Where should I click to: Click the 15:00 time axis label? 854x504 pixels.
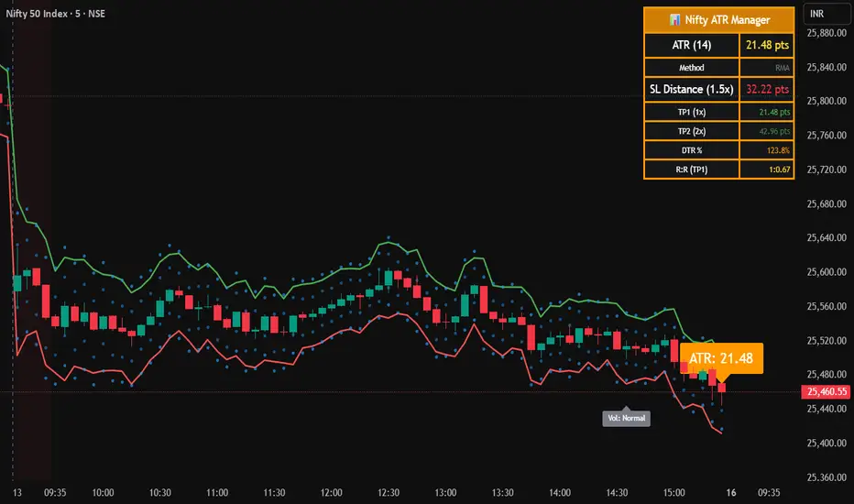673,493
